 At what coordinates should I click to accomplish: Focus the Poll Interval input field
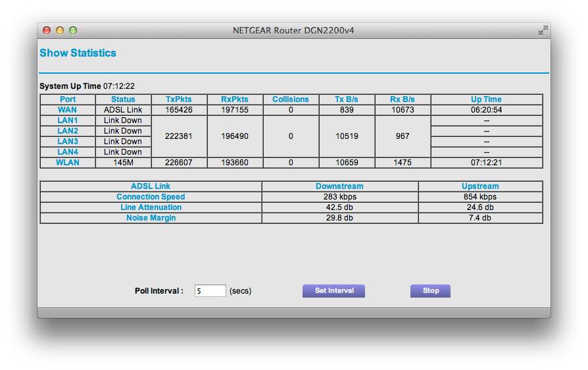[210, 291]
